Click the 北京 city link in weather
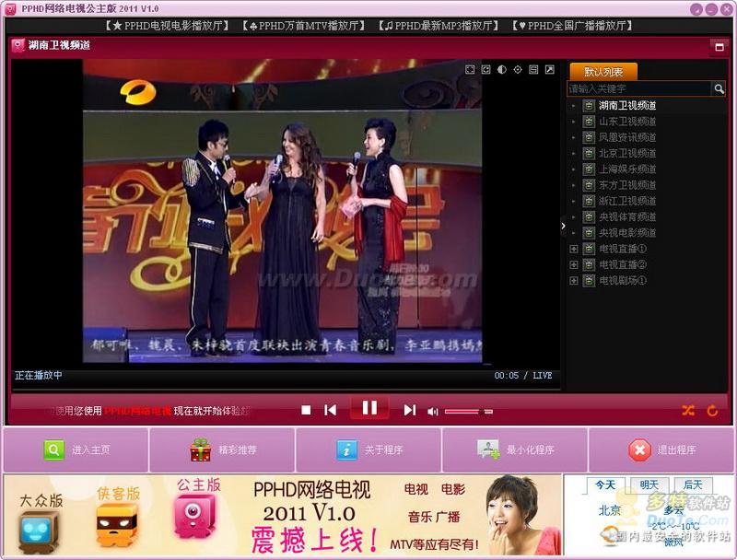Image resolution: width=737 pixels, height=560 pixels. coord(609,510)
